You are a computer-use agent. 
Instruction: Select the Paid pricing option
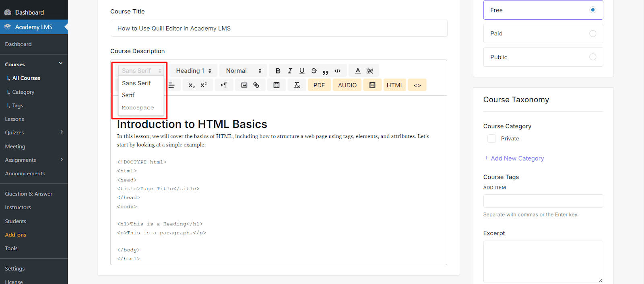pos(543,33)
